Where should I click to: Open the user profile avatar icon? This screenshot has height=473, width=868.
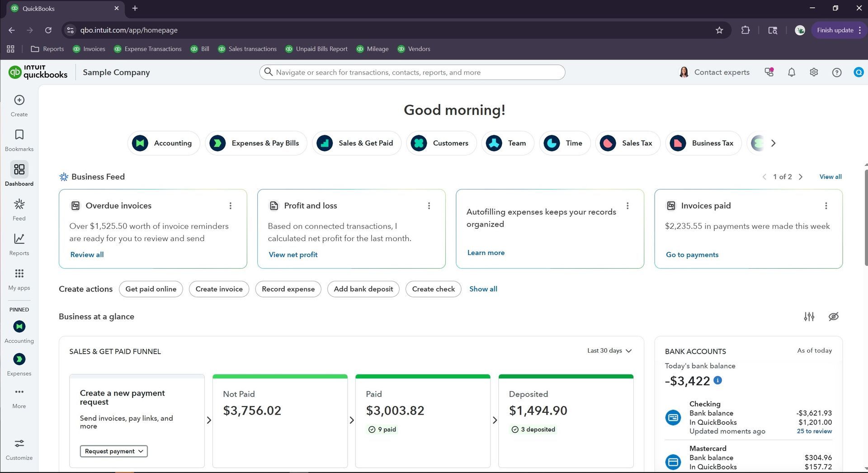(859, 72)
